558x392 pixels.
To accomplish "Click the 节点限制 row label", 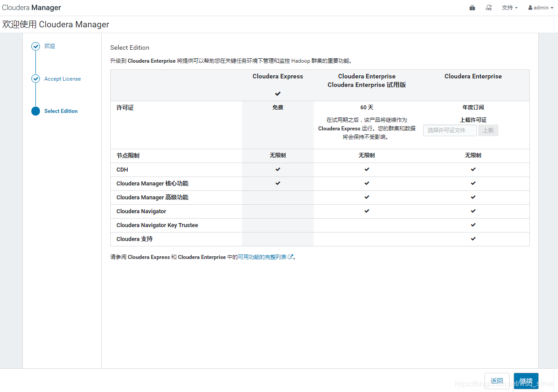I will point(128,156).
